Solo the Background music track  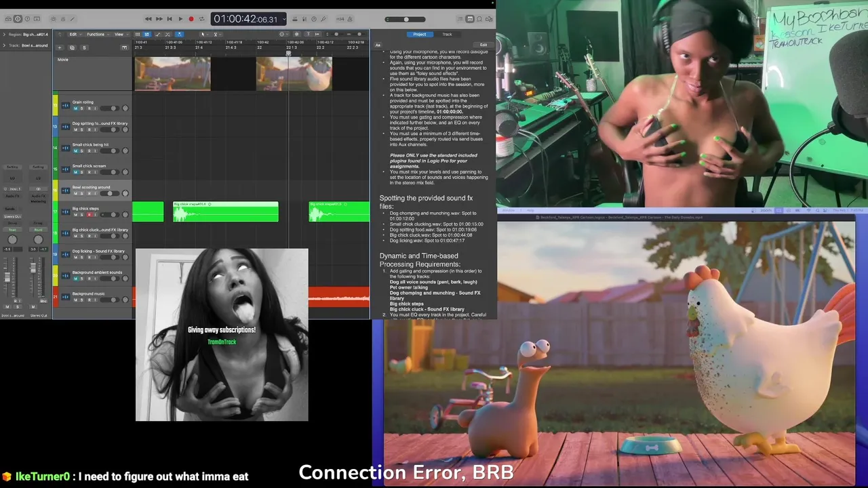tap(81, 300)
